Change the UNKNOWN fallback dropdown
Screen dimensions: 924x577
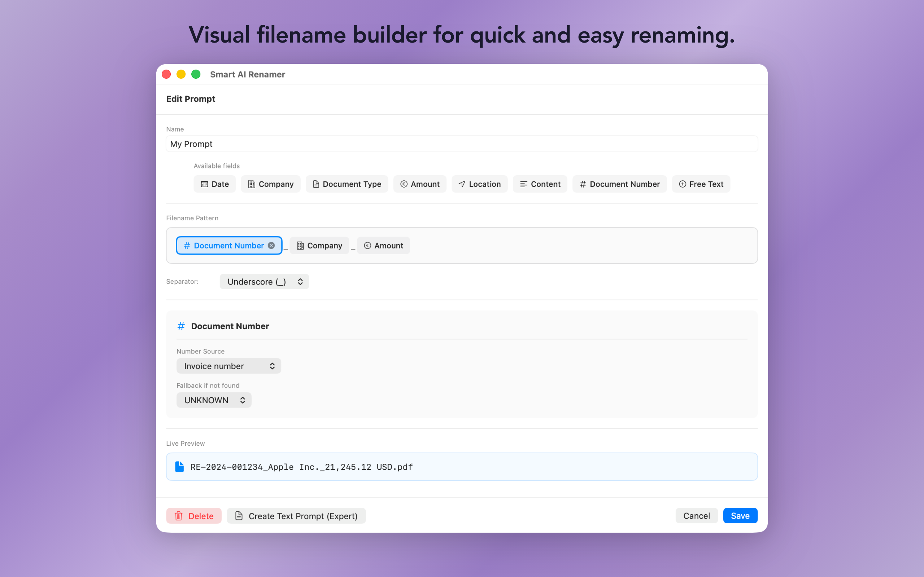214,400
